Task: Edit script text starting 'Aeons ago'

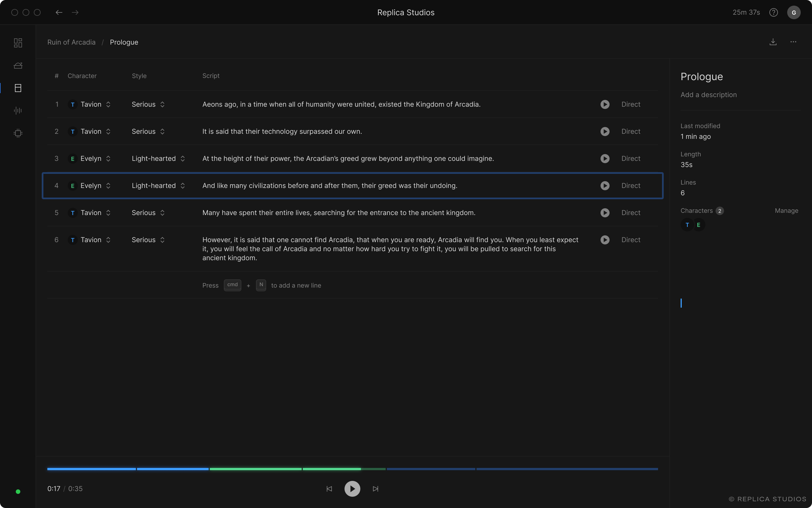Action: (341, 104)
